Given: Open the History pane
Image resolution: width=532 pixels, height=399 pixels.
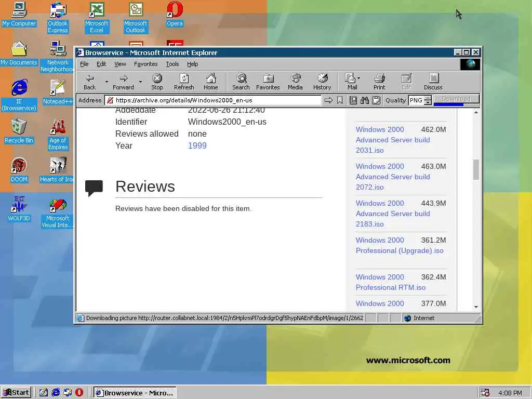Looking at the screenshot, I should point(322,82).
